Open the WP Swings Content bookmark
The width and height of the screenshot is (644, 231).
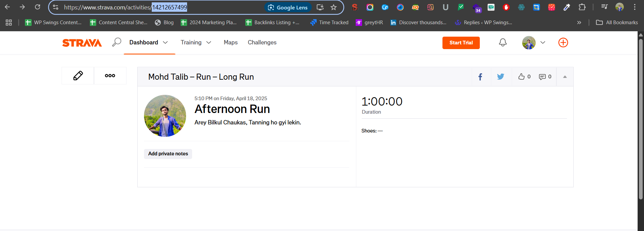[x=53, y=23]
